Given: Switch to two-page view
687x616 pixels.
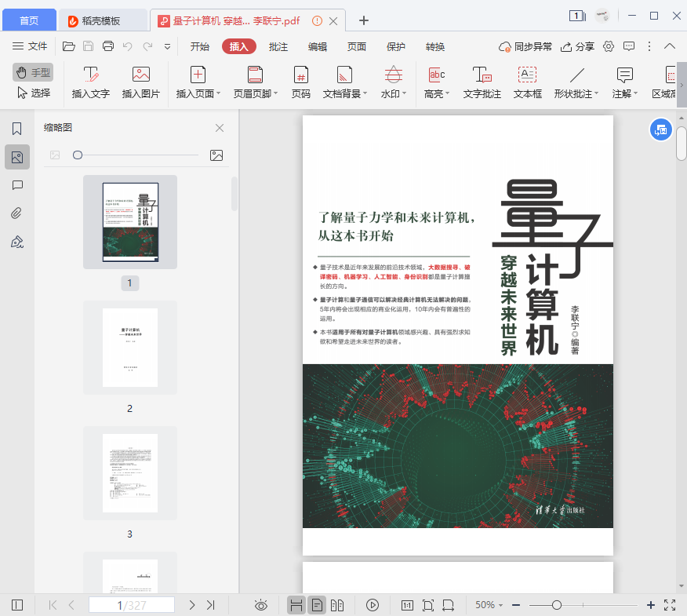Looking at the screenshot, I should tap(337, 605).
